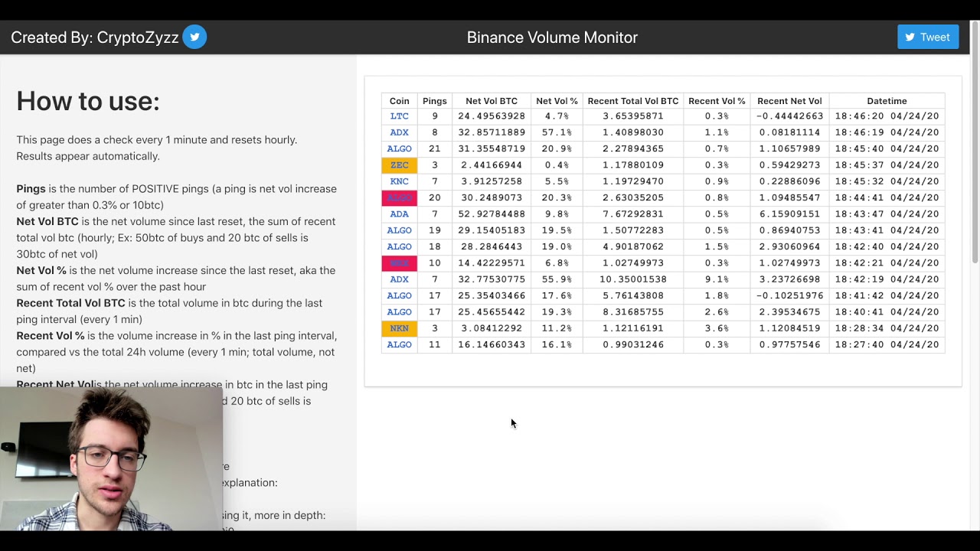
Task: Click the bold Net Vol BTC definition term
Action: click(x=47, y=222)
